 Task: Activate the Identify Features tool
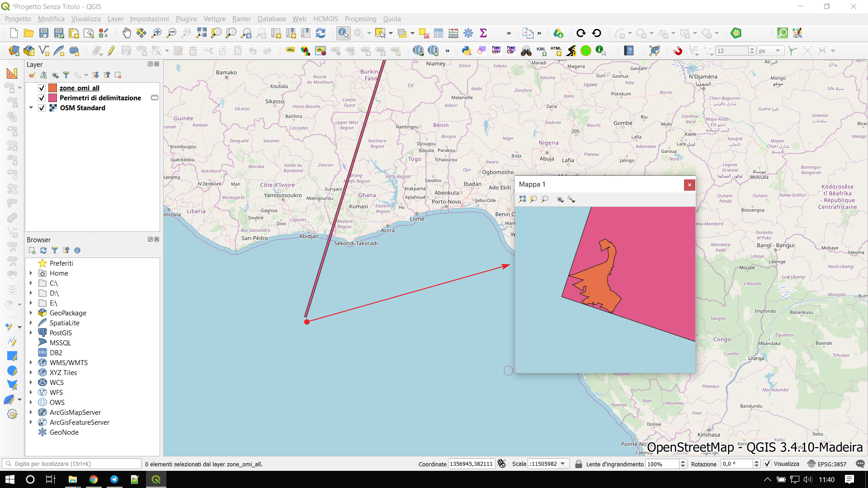click(343, 33)
